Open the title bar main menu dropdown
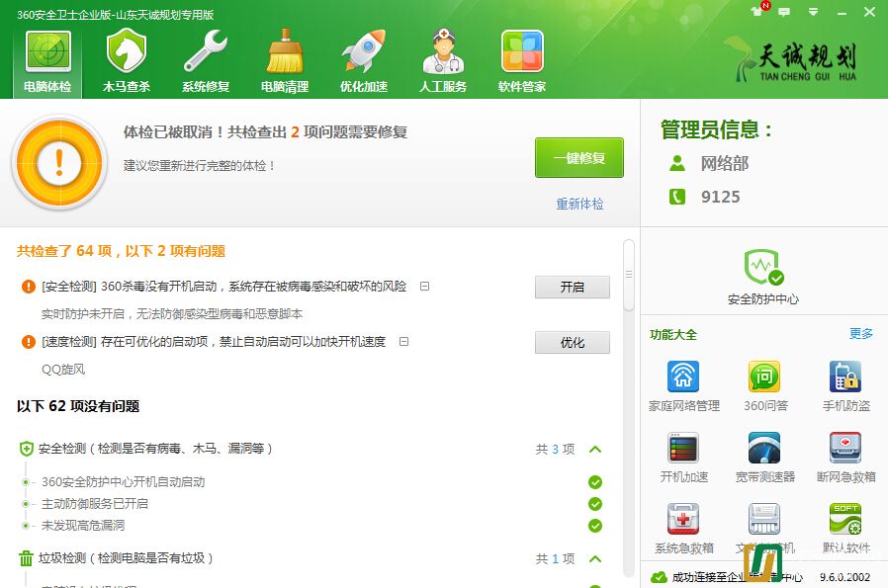Screen dimensions: 888x588 [x=813, y=12]
